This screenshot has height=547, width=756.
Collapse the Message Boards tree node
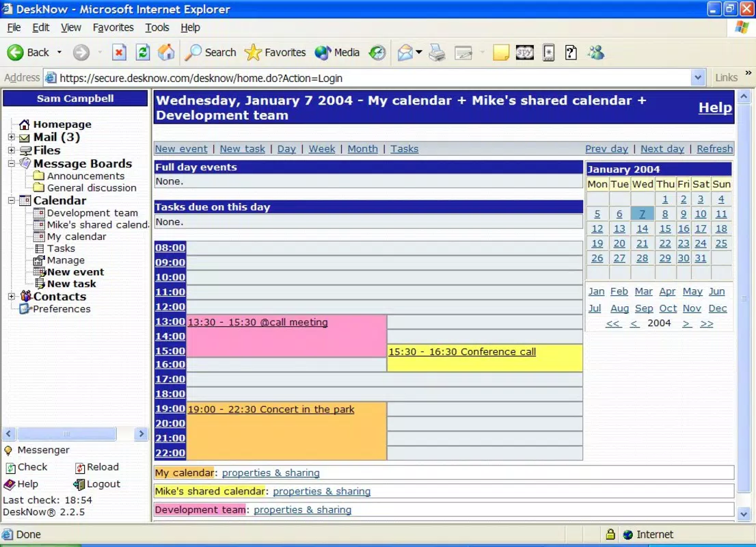click(12, 163)
